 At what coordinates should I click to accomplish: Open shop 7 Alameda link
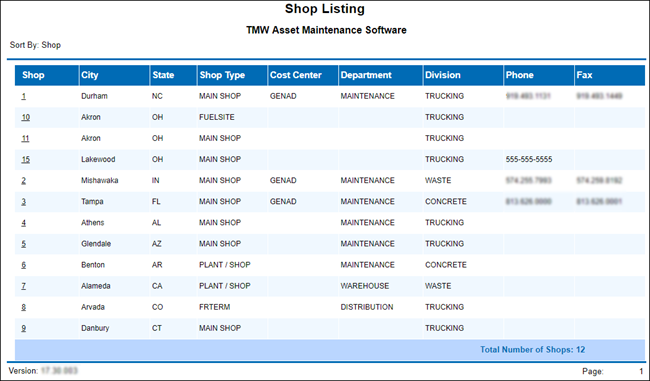pyautogui.click(x=24, y=286)
